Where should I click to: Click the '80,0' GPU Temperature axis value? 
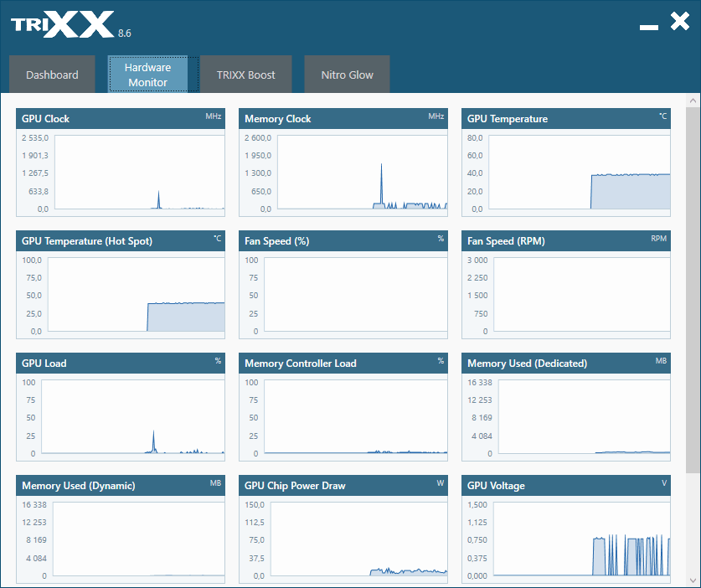pos(475,137)
